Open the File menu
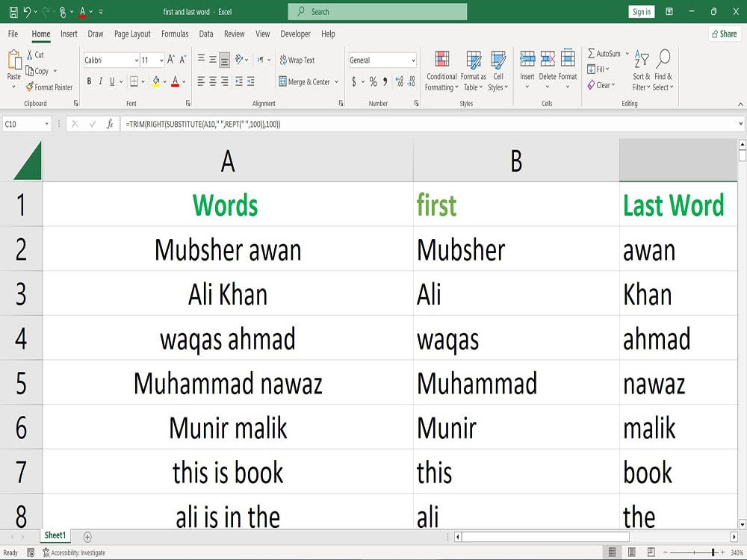The height and width of the screenshot is (560, 747). point(13,34)
